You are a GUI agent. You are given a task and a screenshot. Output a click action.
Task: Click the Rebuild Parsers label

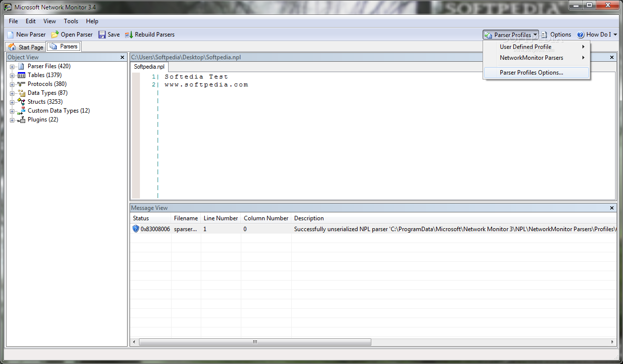(x=155, y=35)
